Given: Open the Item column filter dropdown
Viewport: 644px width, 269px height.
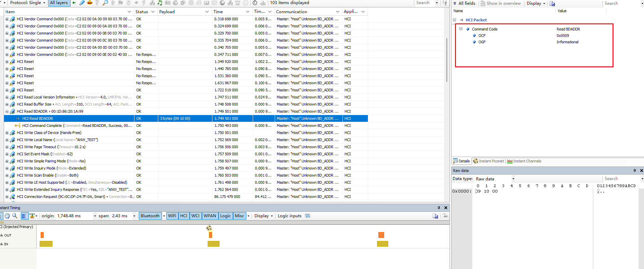Looking at the screenshot, I should pos(129,12).
